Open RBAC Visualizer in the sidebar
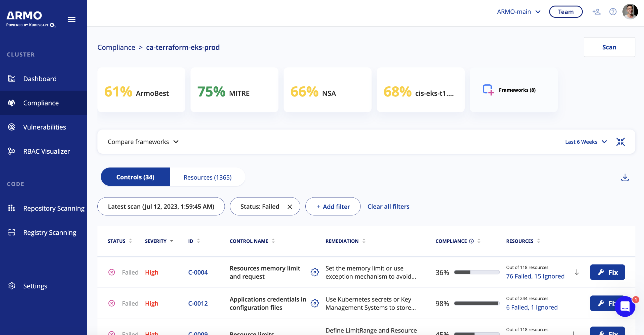This screenshot has height=335, width=644. coord(44,151)
